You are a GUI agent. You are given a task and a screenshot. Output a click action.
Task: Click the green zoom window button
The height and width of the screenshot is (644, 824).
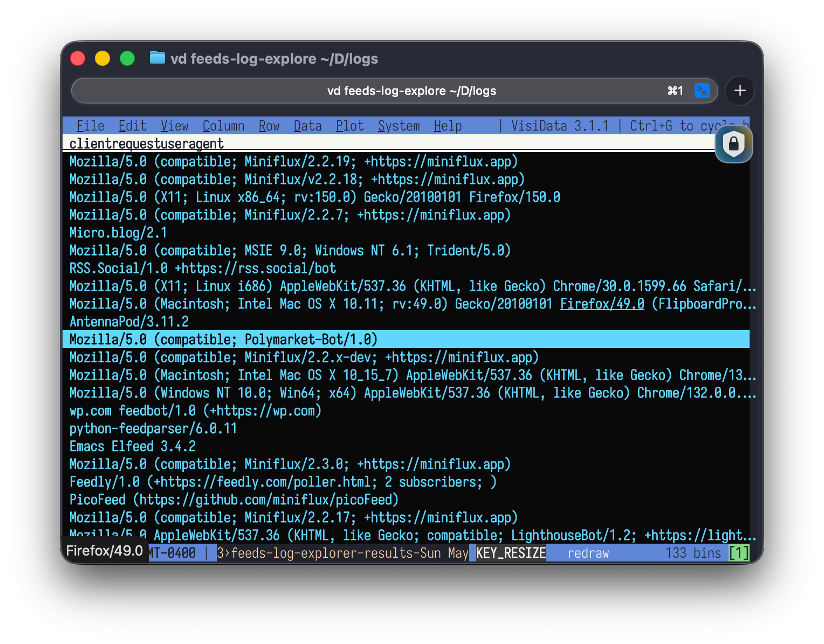pyautogui.click(x=127, y=58)
